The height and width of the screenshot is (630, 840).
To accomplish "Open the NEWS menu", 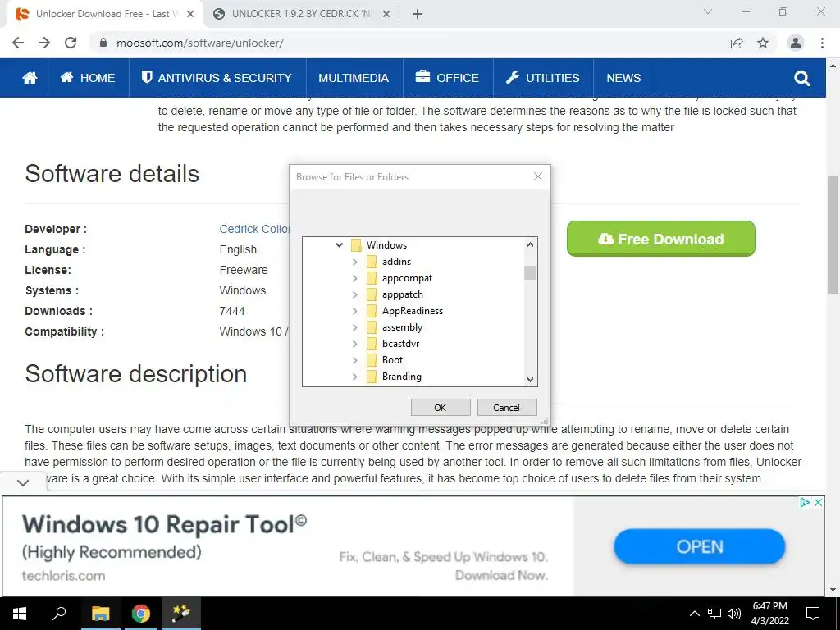I will click(x=623, y=78).
